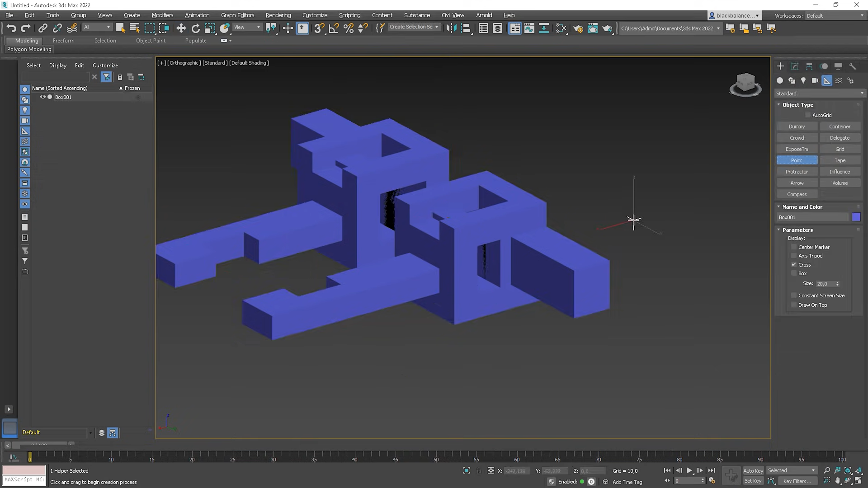Screen dimensions: 868x488
Task: Expand the Parameters rollout
Action: click(x=799, y=230)
